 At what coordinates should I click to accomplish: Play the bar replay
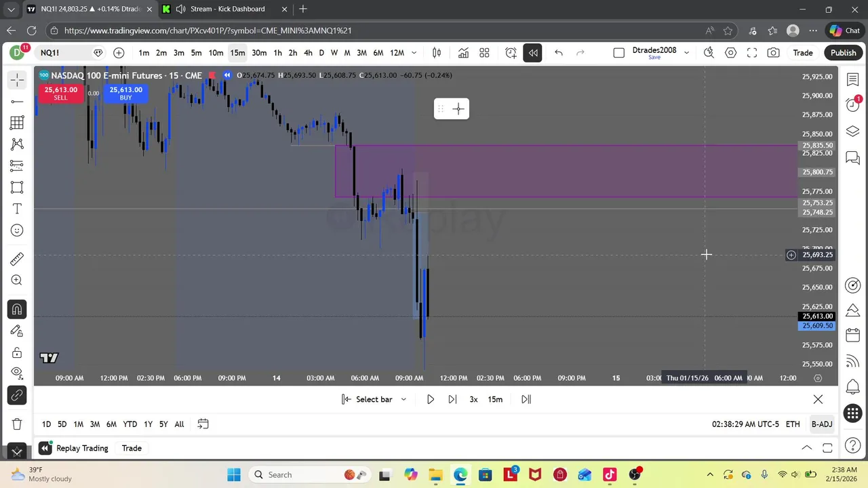(x=430, y=399)
